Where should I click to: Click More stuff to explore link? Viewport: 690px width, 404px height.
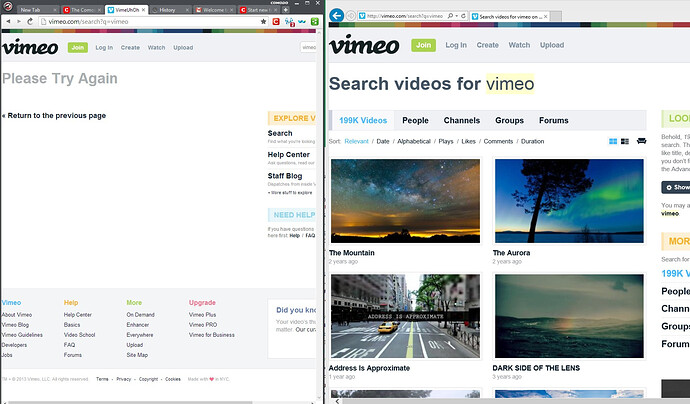pyautogui.click(x=290, y=193)
